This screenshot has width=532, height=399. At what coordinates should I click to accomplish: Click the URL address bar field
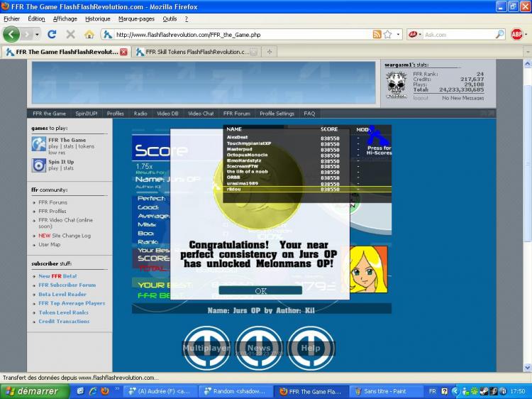[x=241, y=34]
